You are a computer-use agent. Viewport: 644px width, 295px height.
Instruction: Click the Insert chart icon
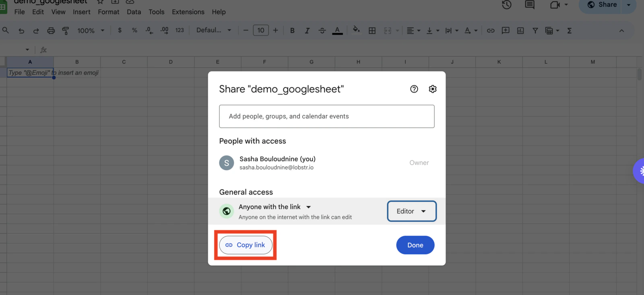click(520, 31)
